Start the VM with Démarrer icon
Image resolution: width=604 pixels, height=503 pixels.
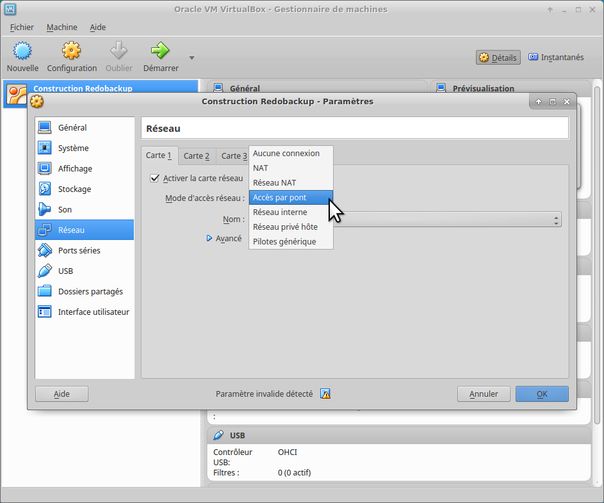point(160,50)
